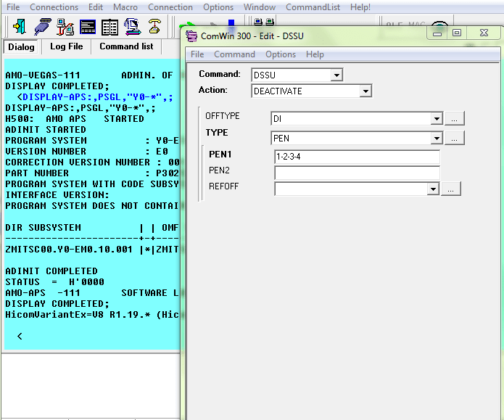Open the main window File menu
Screen dimensions: 504x420
(x=13, y=7)
